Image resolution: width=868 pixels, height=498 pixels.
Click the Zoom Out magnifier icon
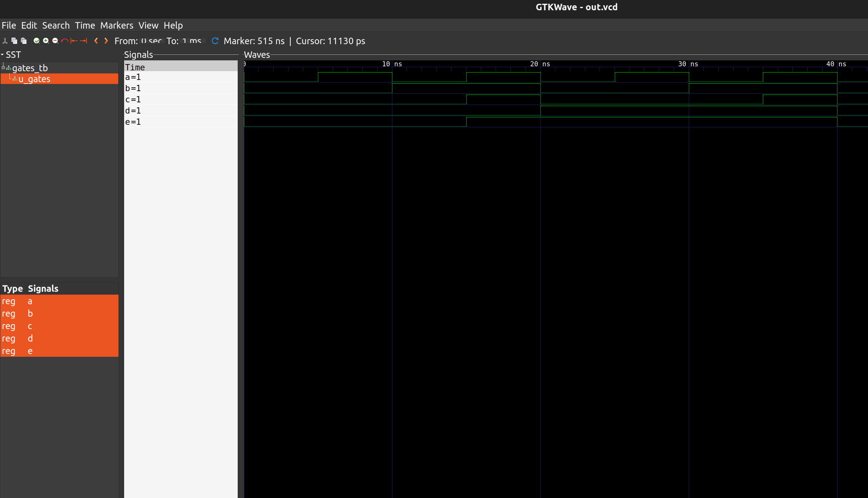coord(55,41)
